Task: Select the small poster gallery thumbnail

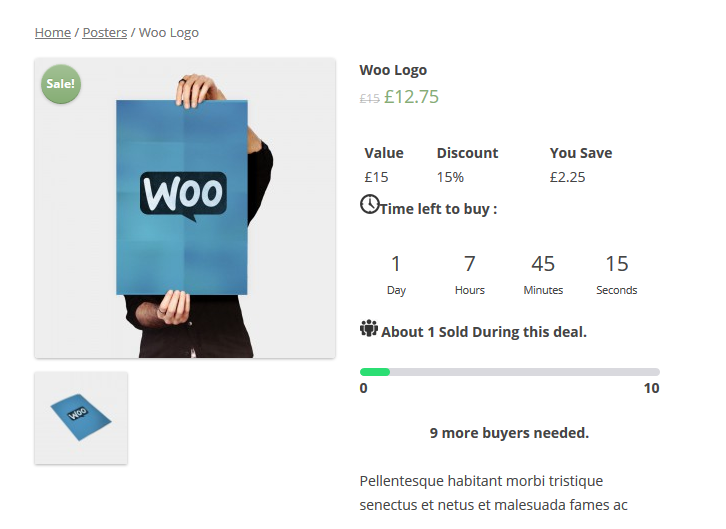Action: coord(81,418)
